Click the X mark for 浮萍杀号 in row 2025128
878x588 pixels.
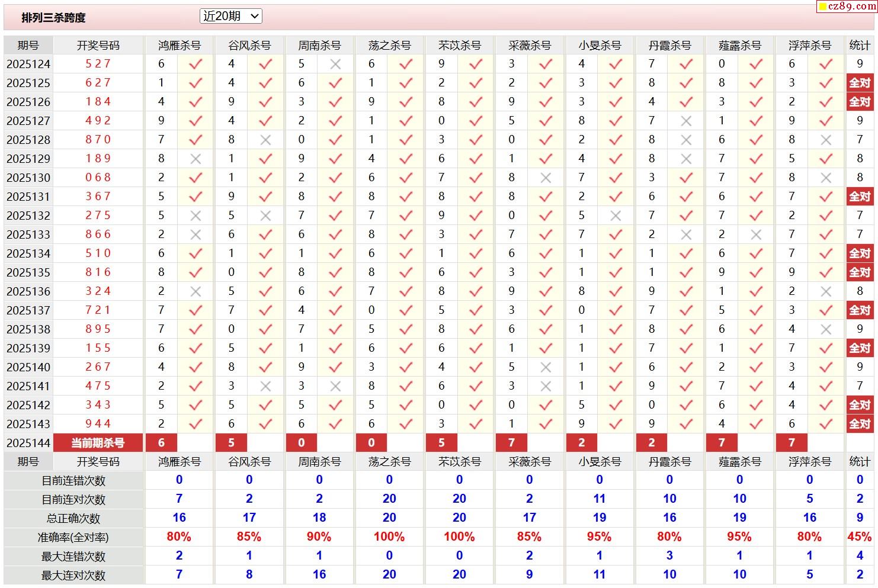826,140
